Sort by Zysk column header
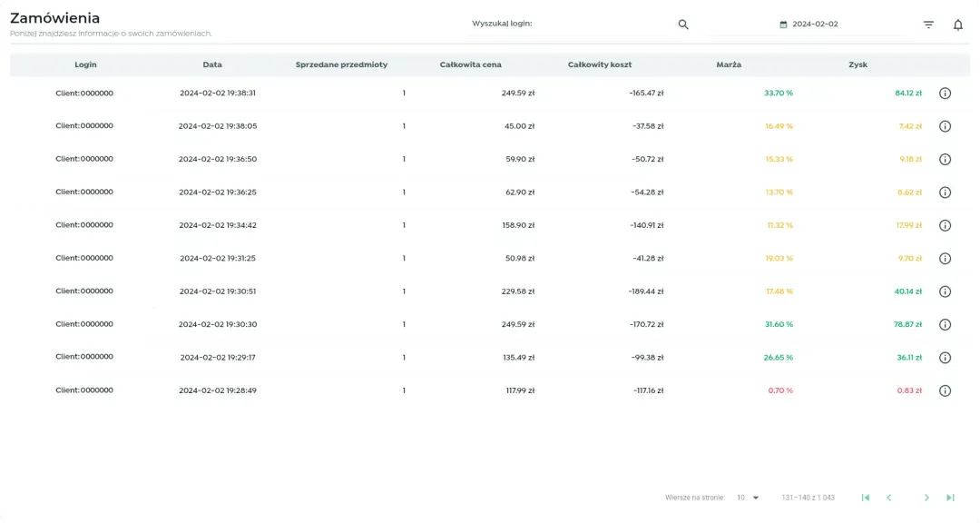 [857, 65]
